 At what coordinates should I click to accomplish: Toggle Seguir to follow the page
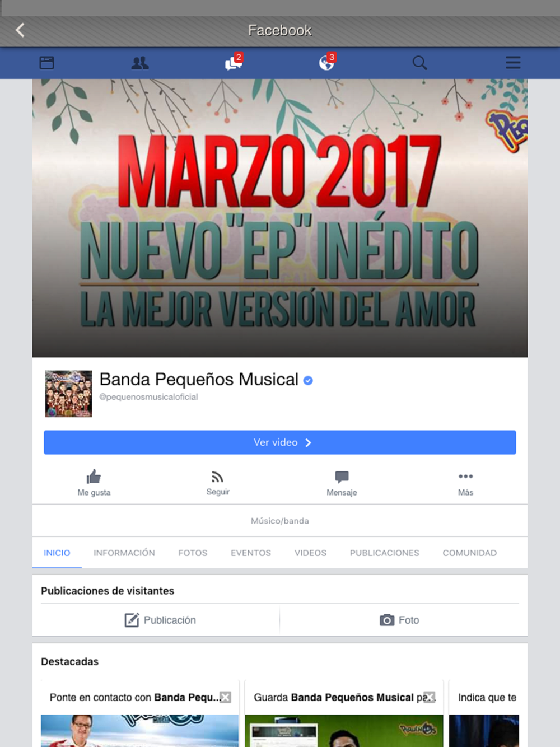click(218, 483)
